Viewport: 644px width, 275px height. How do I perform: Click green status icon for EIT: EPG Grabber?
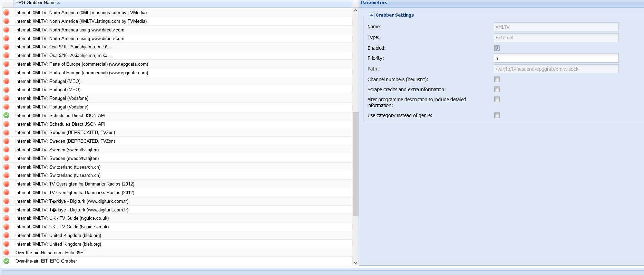[7, 261]
